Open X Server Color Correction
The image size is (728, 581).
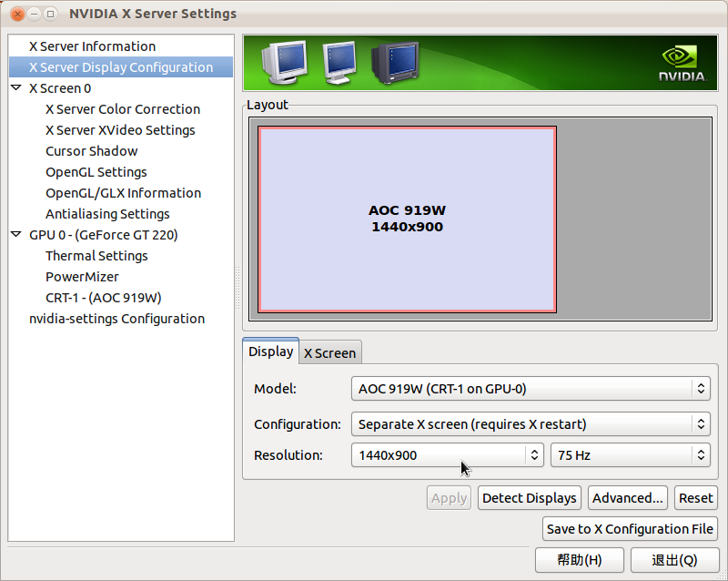123,109
